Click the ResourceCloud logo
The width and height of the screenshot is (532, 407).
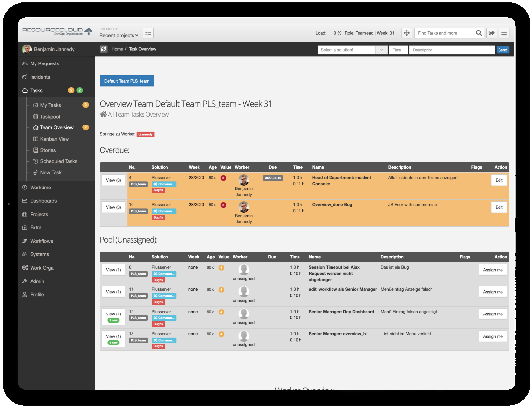click(57, 31)
